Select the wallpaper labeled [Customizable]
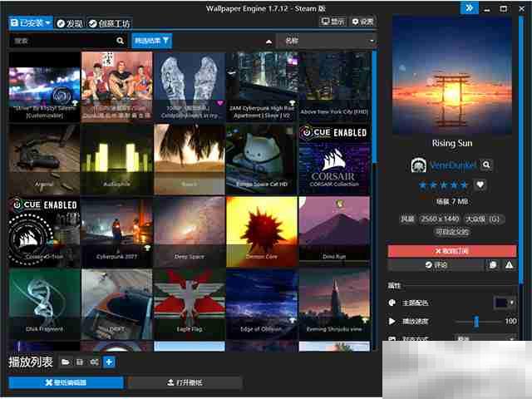 [44, 86]
